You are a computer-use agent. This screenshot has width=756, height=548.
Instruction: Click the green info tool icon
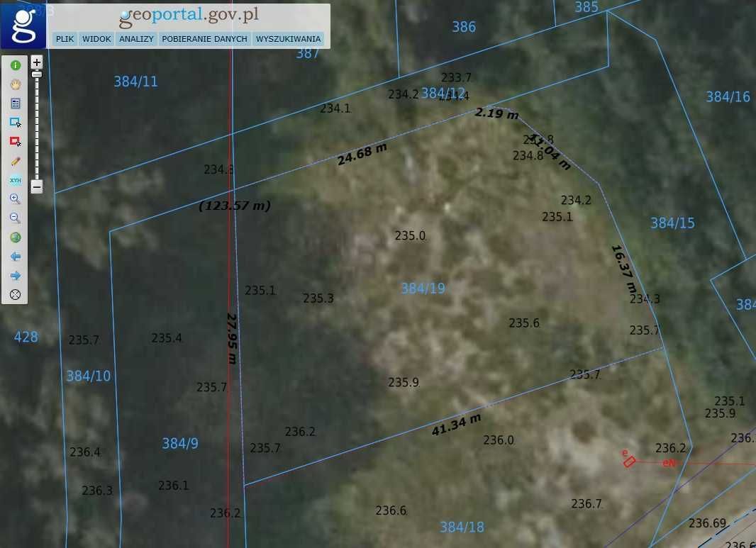tap(16, 65)
